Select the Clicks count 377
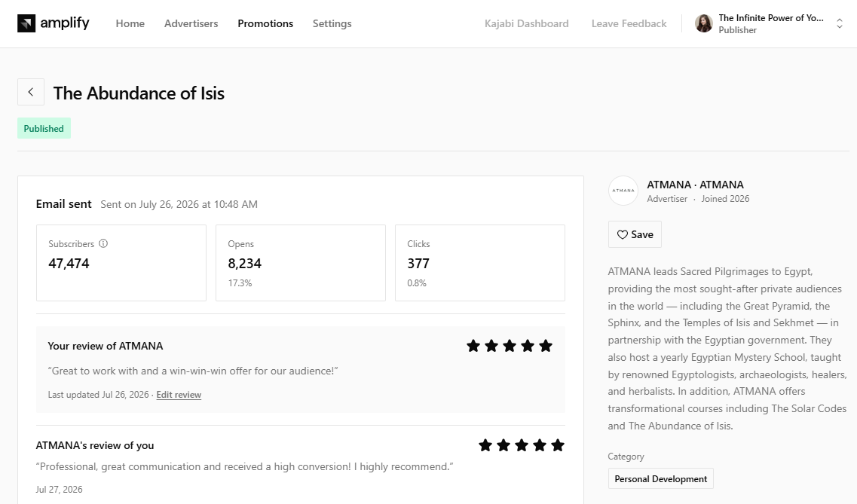 pyautogui.click(x=418, y=264)
